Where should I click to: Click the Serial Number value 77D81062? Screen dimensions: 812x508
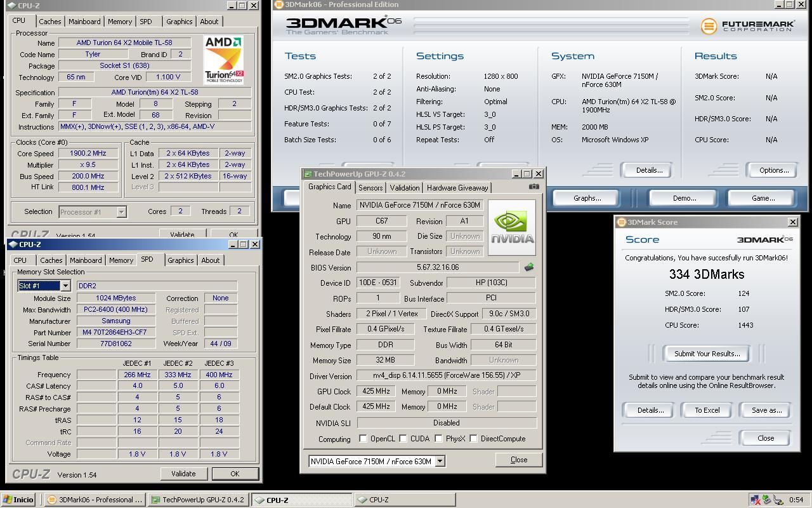pyautogui.click(x=116, y=344)
